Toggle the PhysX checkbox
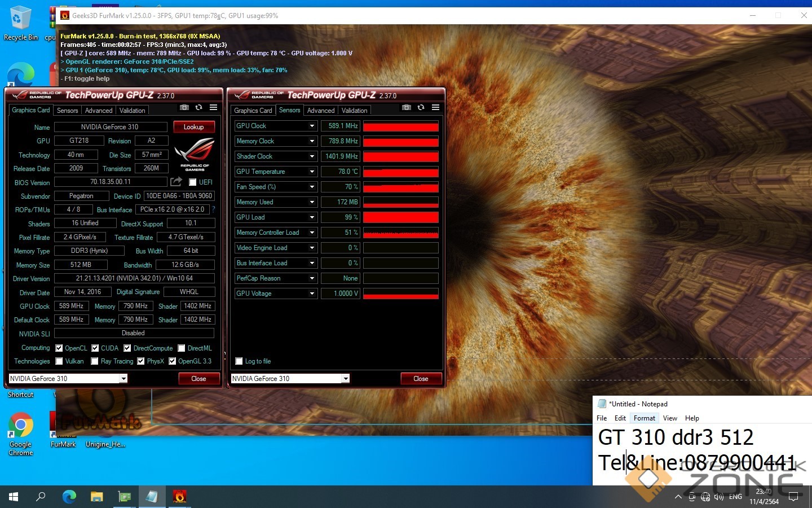The image size is (812, 508). 141,361
